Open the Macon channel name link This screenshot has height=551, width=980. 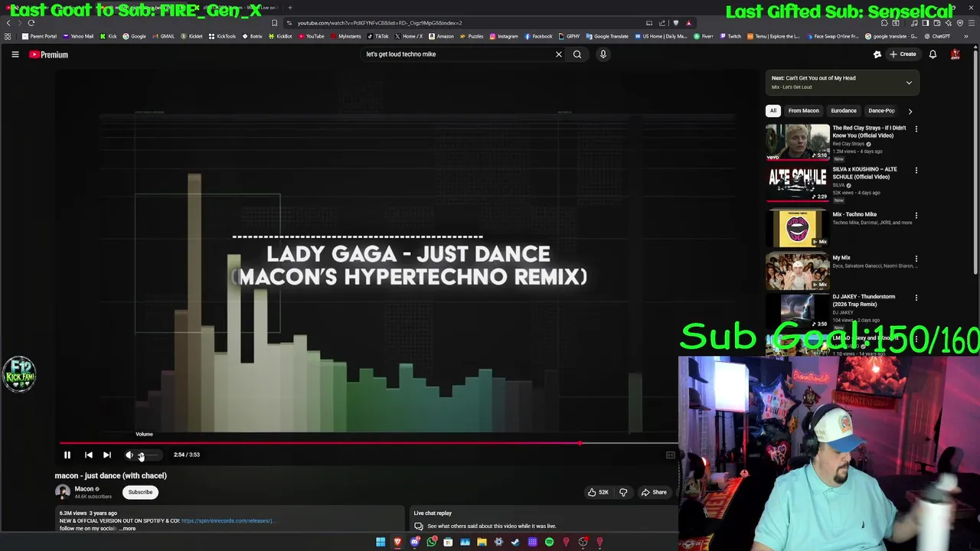[84, 489]
